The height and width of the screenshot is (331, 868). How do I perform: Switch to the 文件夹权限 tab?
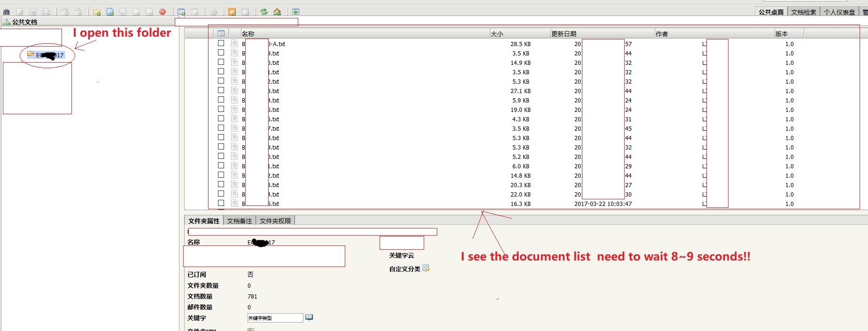click(x=275, y=221)
